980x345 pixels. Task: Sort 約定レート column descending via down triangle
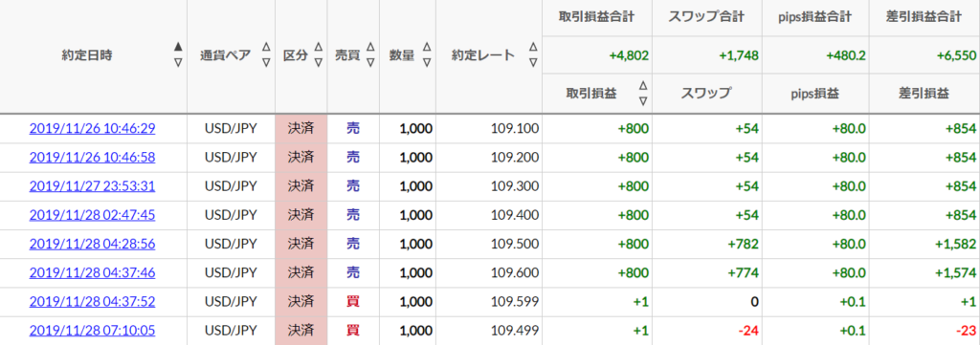(x=532, y=62)
